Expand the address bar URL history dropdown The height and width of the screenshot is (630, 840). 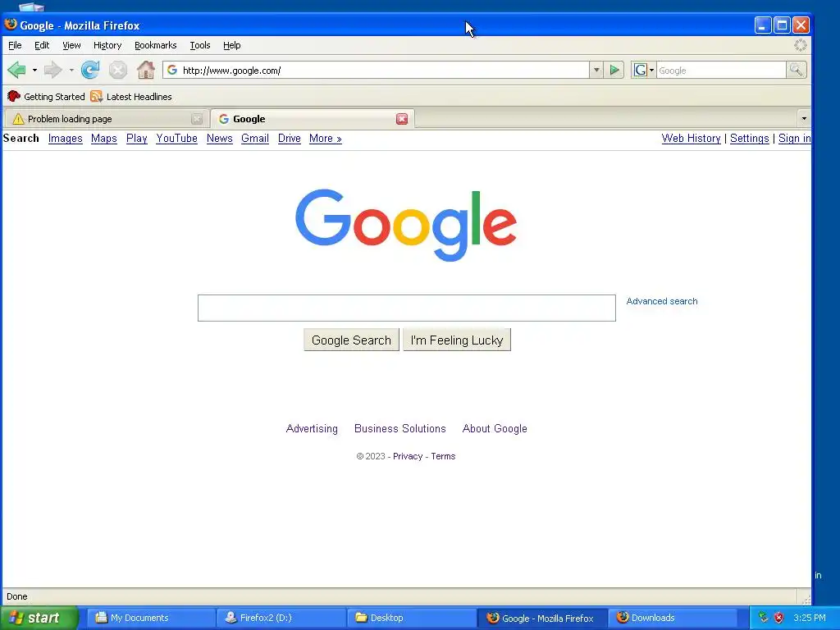tap(596, 71)
